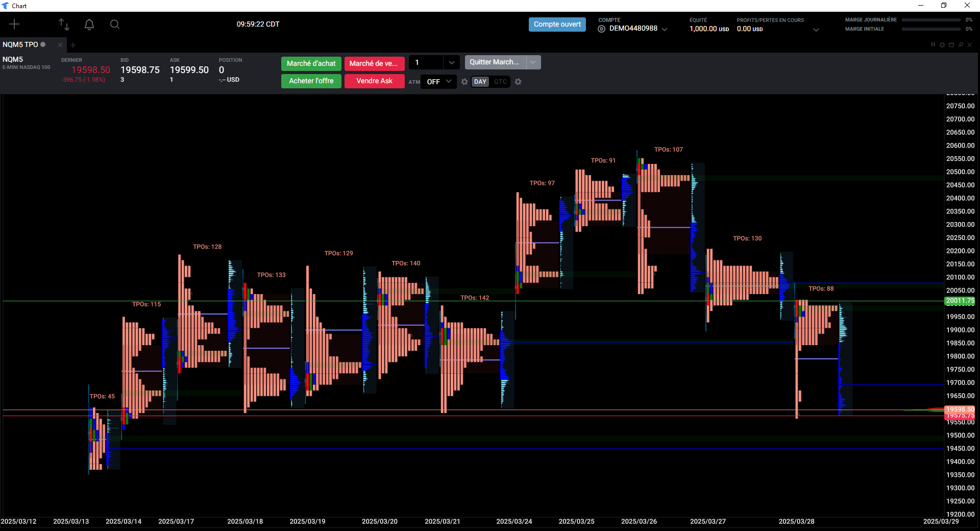Select GTC time-in-force
This screenshot has width=980, height=531.
tap(500, 82)
